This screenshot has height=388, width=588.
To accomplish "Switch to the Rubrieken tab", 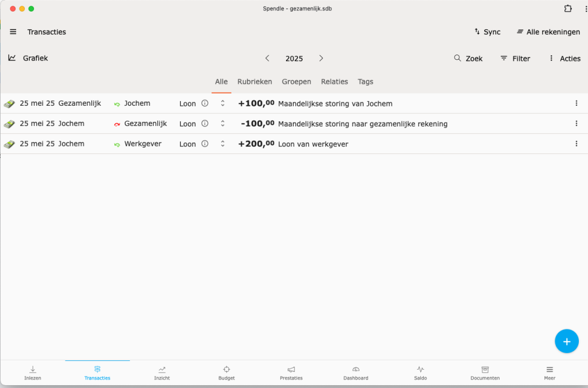I will click(x=254, y=82).
